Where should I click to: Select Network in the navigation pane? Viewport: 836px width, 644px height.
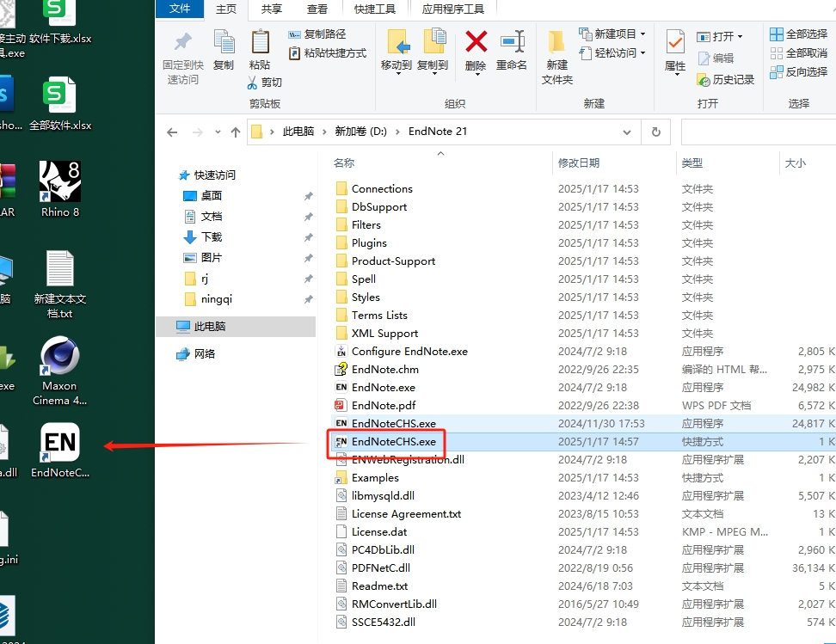click(x=195, y=354)
